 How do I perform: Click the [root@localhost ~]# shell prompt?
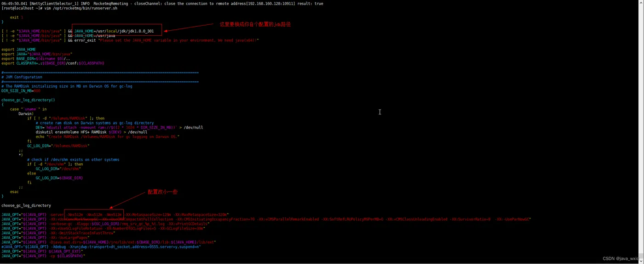pos(22,8)
